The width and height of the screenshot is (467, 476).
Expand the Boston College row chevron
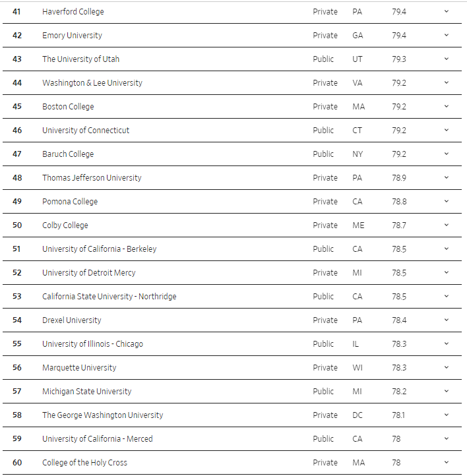pyautogui.click(x=446, y=107)
